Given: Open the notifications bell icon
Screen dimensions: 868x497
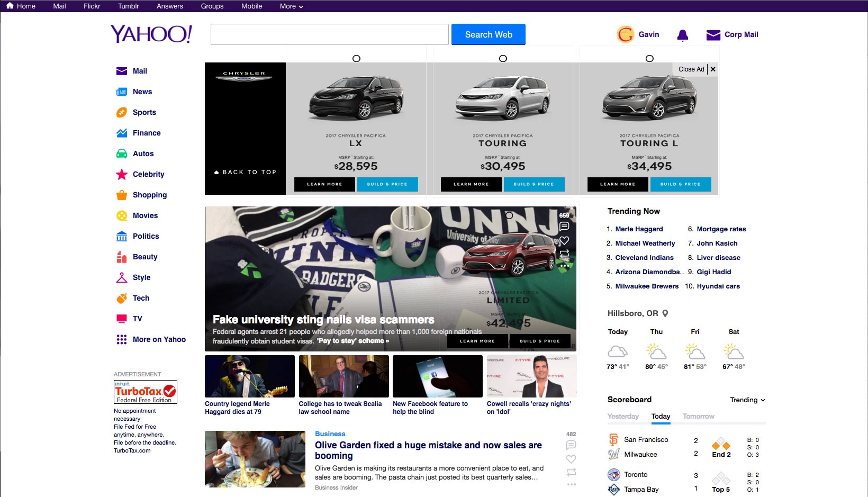Looking at the screenshot, I should 683,35.
